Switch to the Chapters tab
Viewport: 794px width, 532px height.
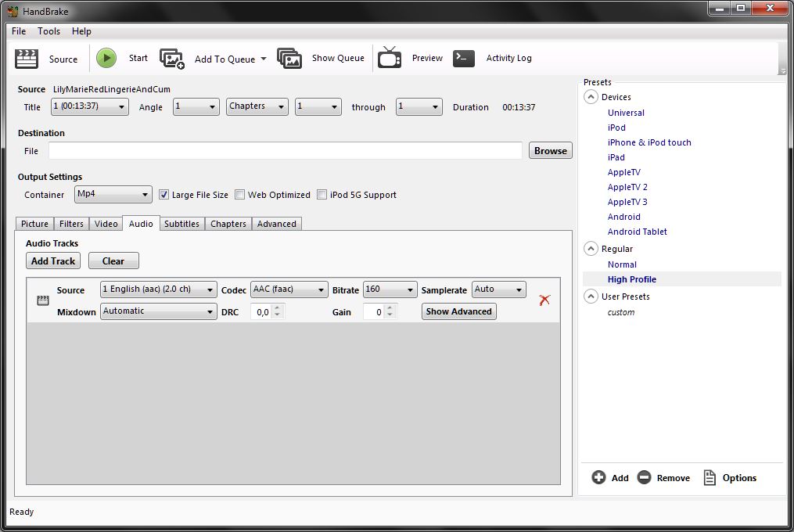pos(228,224)
